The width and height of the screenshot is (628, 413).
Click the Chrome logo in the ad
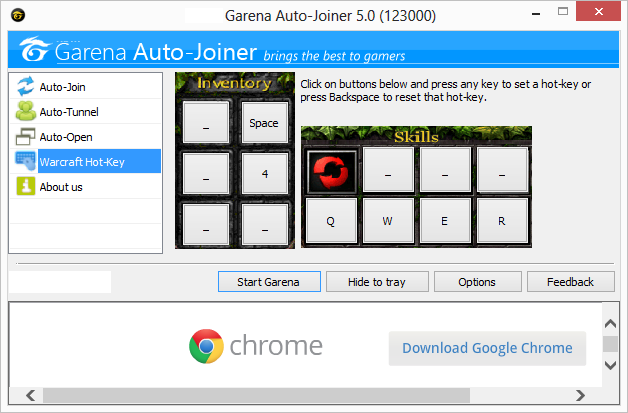tap(206, 346)
